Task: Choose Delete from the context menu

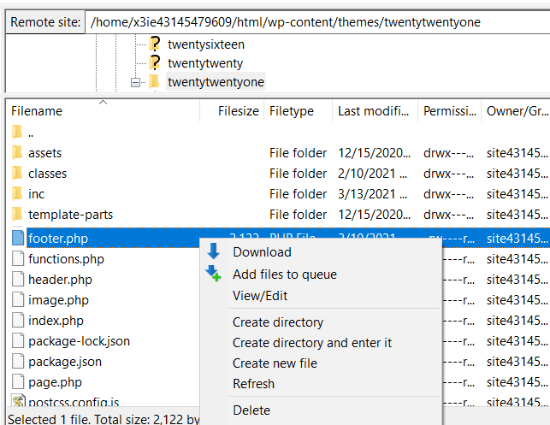Action: pyautogui.click(x=251, y=410)
